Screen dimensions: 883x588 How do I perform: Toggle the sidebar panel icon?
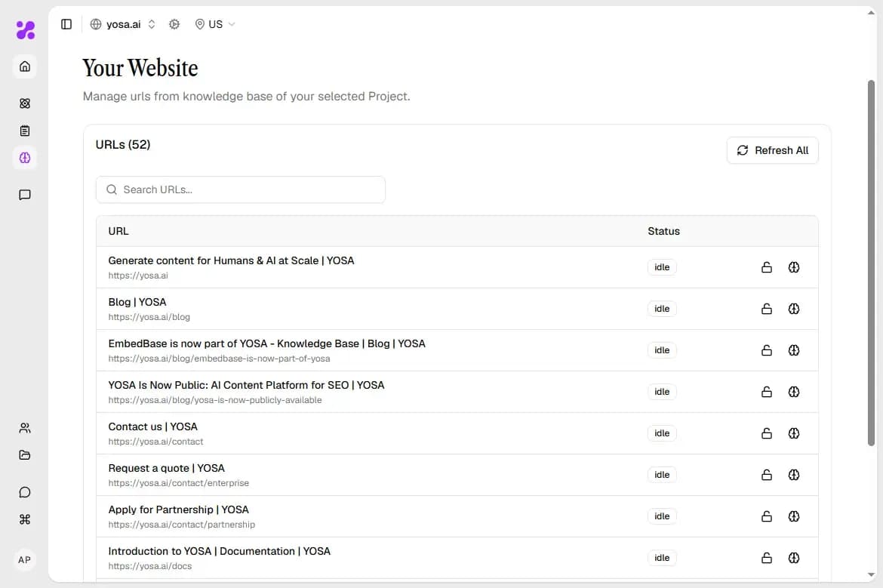(x=66, y=24)
